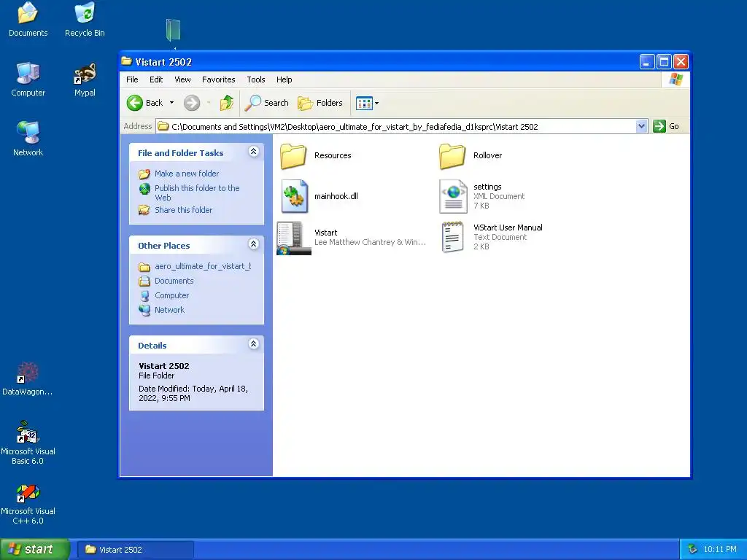This screenshot has height=560, width=747.
Task: Open the DataWagon shortcut on desktop
Action: [x=28, y=378]
